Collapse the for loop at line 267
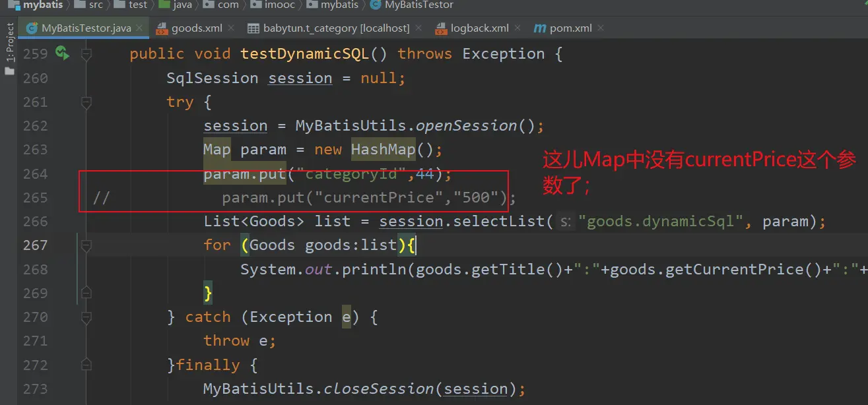The width and height of the screenshot is (868, 405). [x=86, y=245]
